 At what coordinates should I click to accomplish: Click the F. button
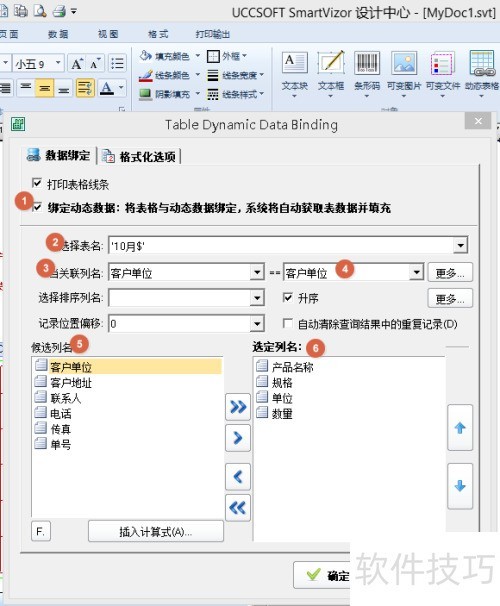[41, 532]
